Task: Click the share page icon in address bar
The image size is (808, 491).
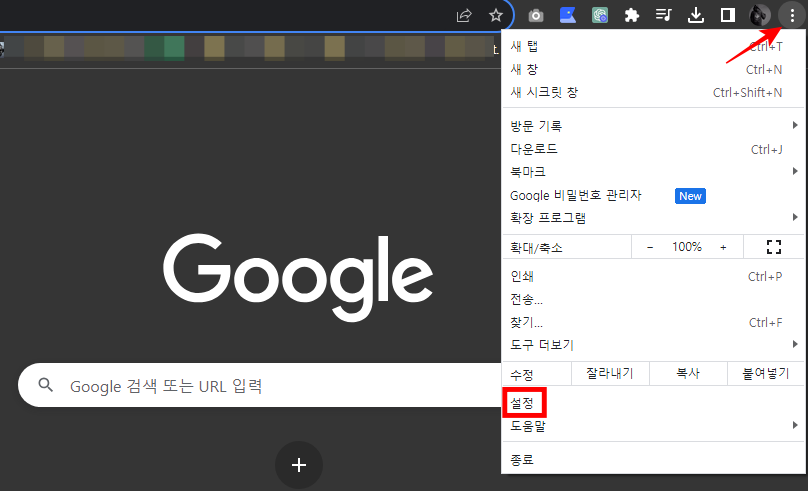Action: 464,15
